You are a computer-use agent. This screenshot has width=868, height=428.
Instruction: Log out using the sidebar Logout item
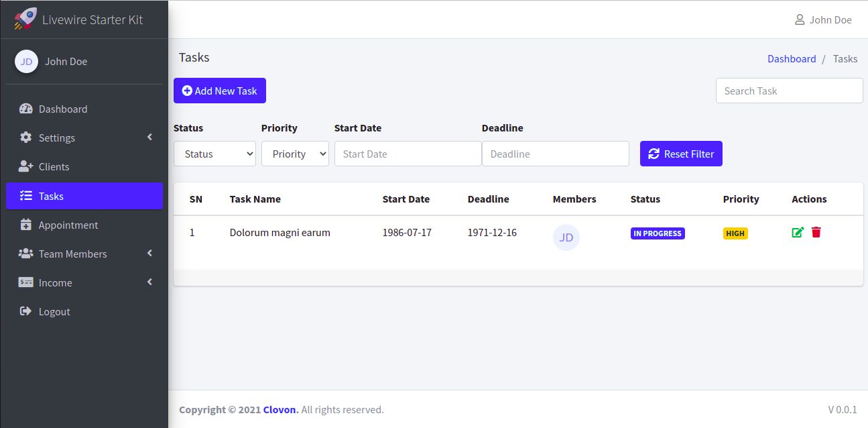(x=54, y=312)
